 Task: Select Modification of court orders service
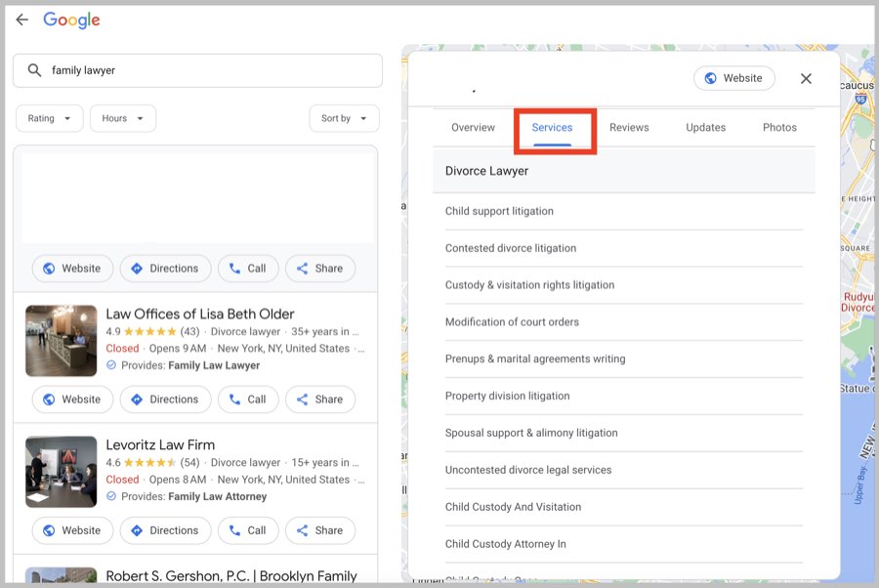624,322
